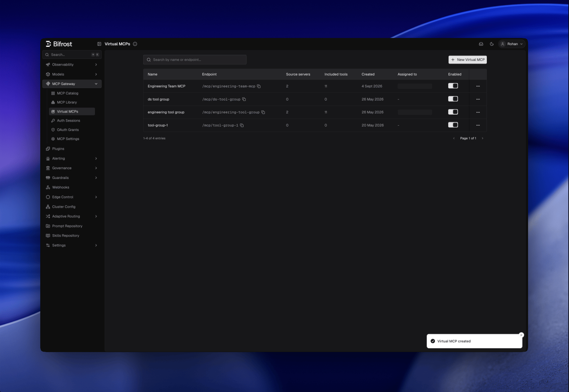Toggle enabled switch for ds tool group
569x392 pixels.
click(453, 99)
